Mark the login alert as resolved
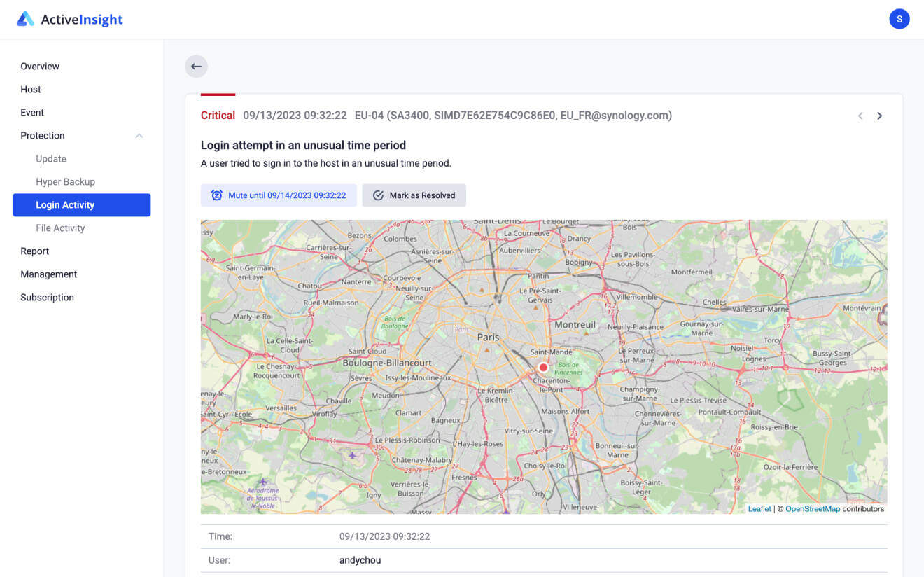Screen dimensions: 924x577 pyautogui.click(x=414, y=195)
